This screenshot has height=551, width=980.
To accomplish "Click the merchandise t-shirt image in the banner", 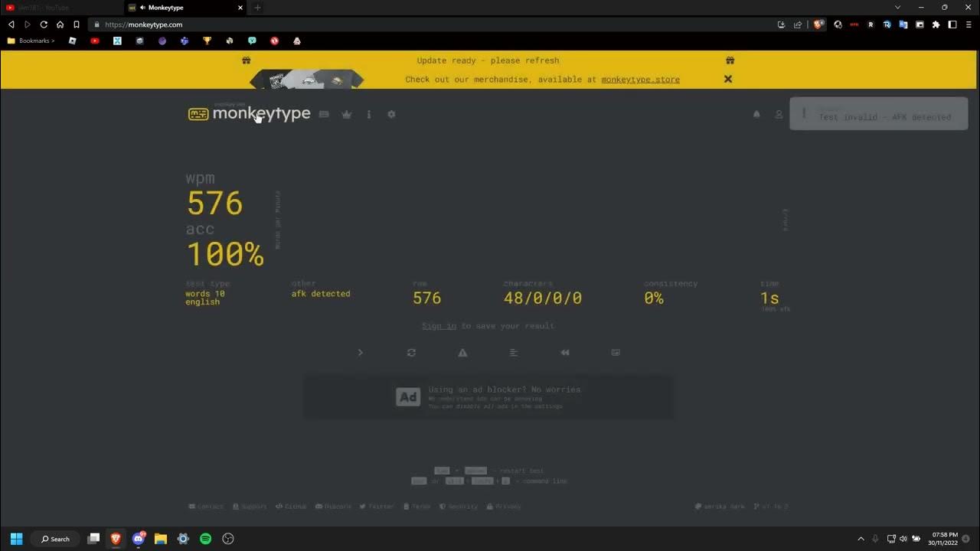I will pos(307,80).
